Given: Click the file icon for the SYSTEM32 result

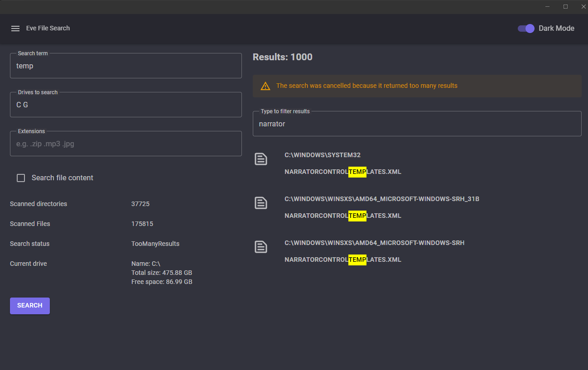Looking at the screenshot, I should click(261, 159).
